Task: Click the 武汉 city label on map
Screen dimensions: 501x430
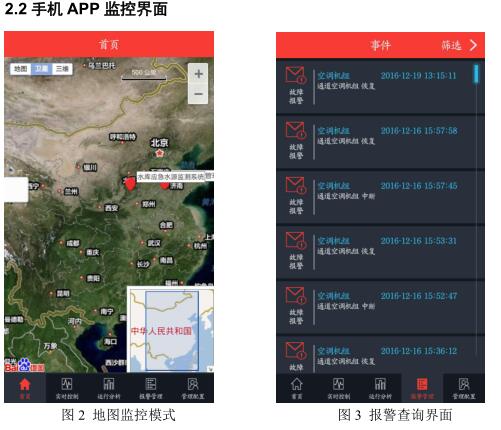Action: tap(154, 243)
